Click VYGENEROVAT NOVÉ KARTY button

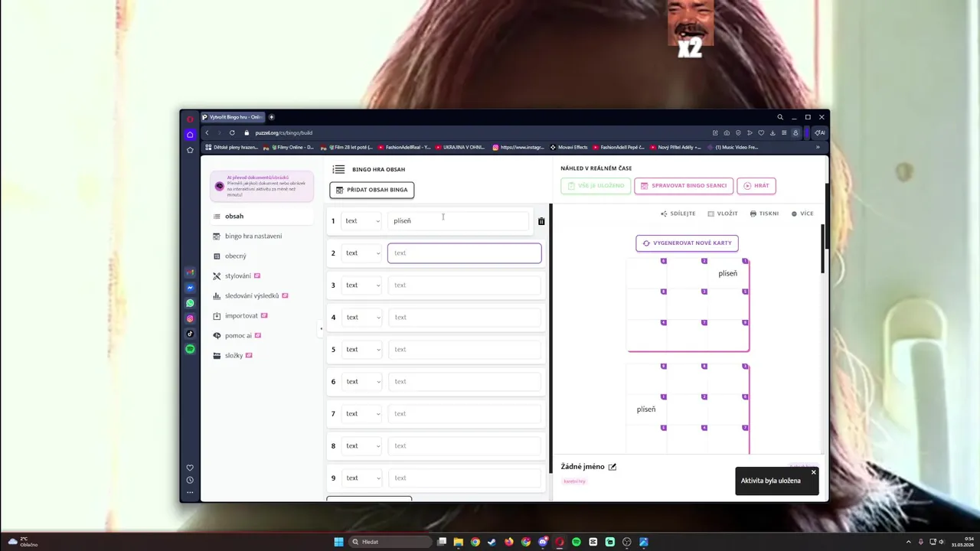[x=687, y=243]
